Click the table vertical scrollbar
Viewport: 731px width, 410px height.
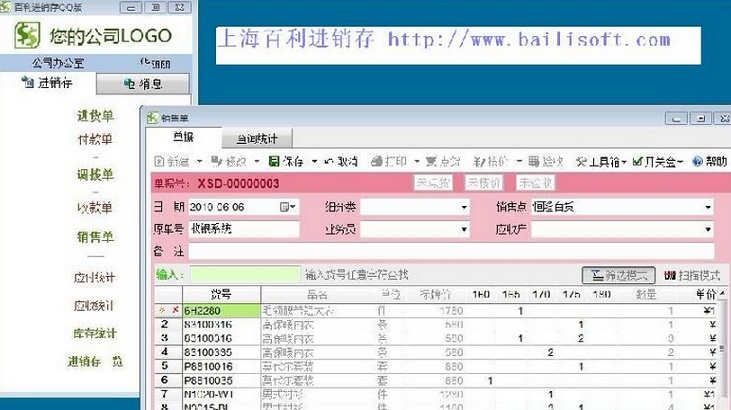(722, 349)
